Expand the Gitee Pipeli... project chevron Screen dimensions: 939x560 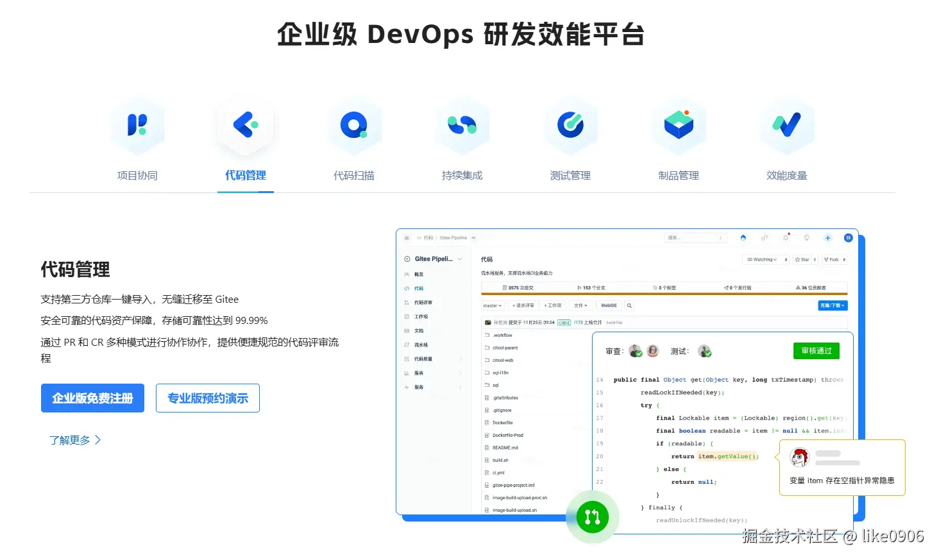point(460,259)
